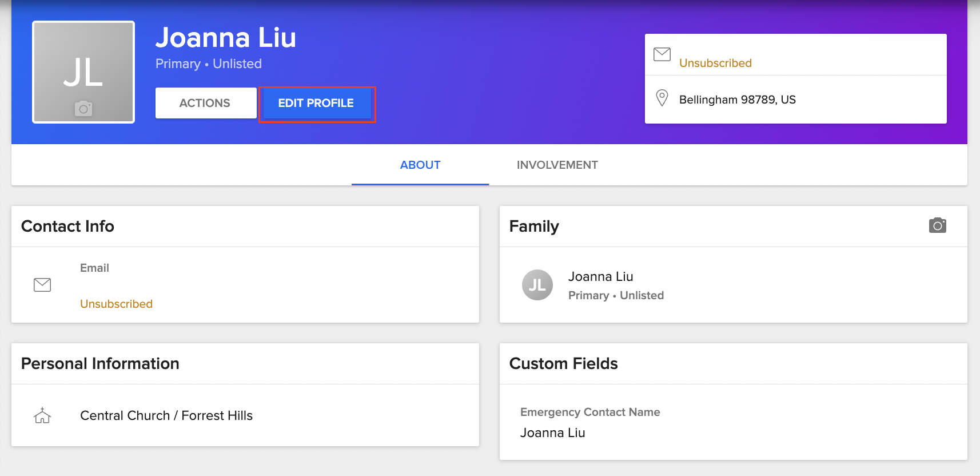The height and width of the screenshot is (476, 980).
Task: Click the envelope icon in Contact Info
Action: (x=42, y=284)
